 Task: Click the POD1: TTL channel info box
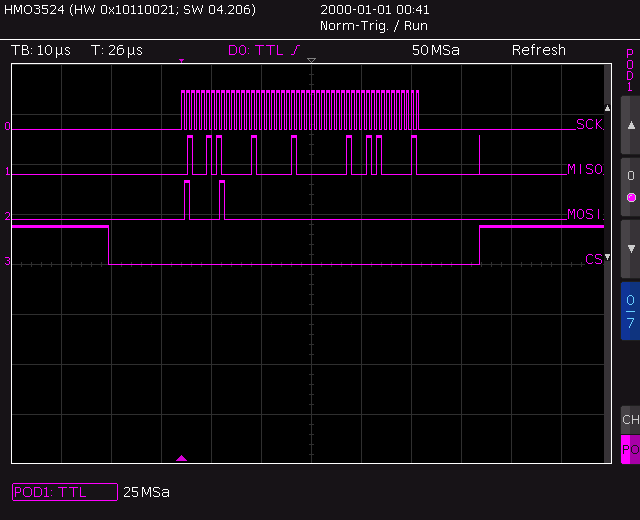(x=65, y=492)
